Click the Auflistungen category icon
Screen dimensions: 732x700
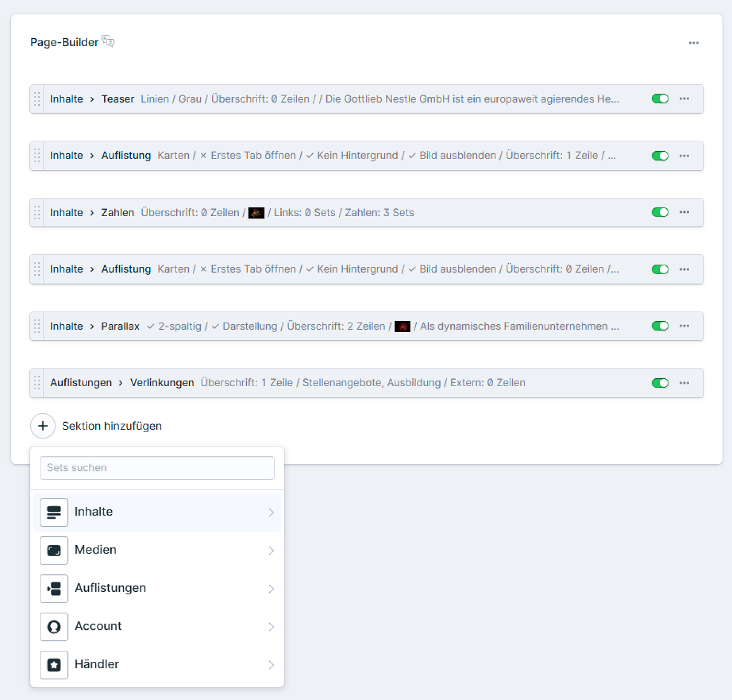click(54, 589)
